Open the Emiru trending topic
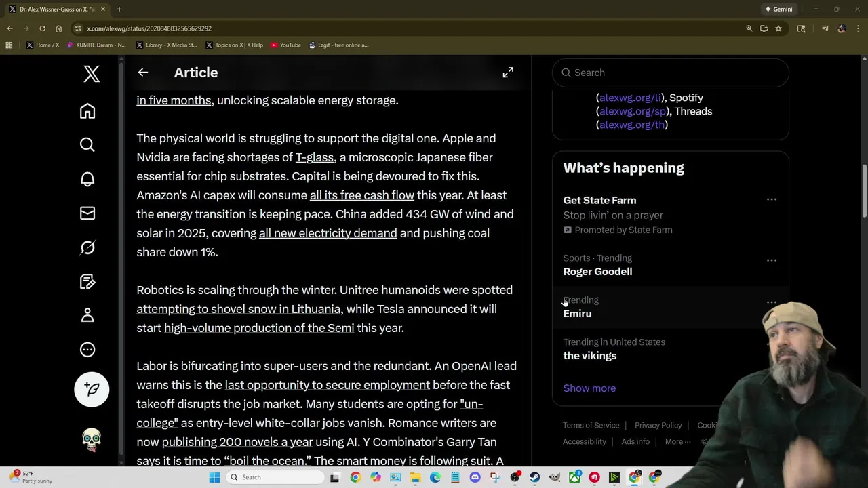 coord(577,314)
